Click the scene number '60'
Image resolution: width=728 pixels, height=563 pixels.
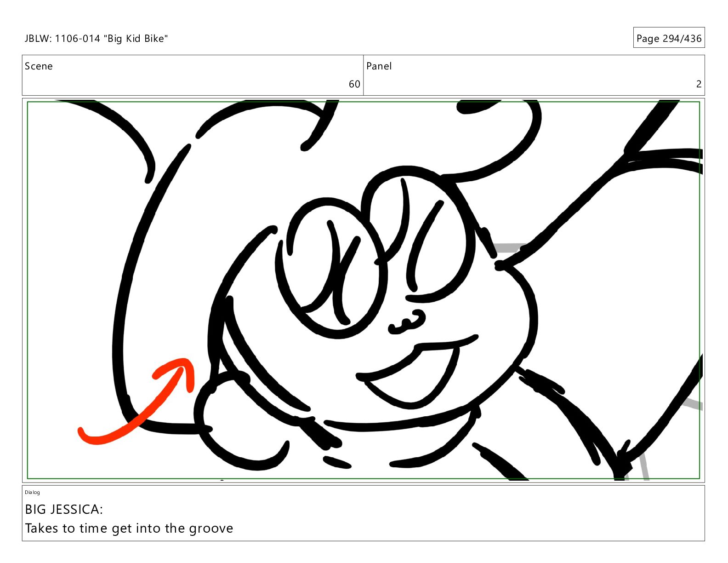click(x=354, y=84)
